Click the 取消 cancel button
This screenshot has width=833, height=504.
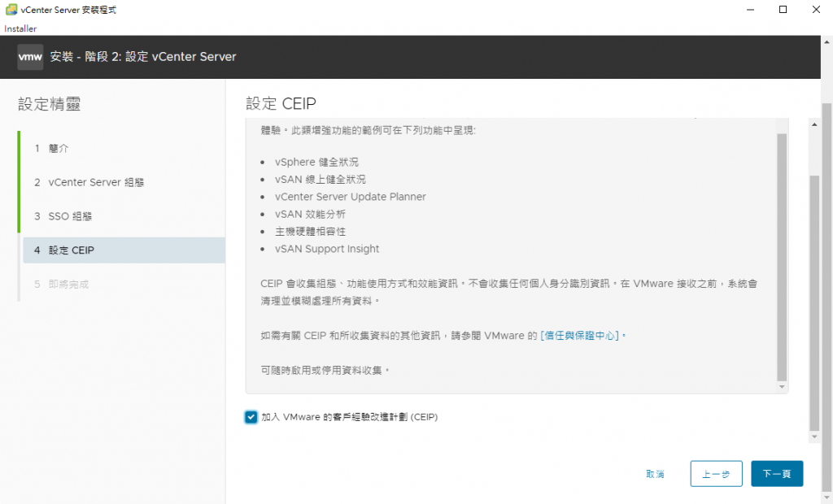655,474
